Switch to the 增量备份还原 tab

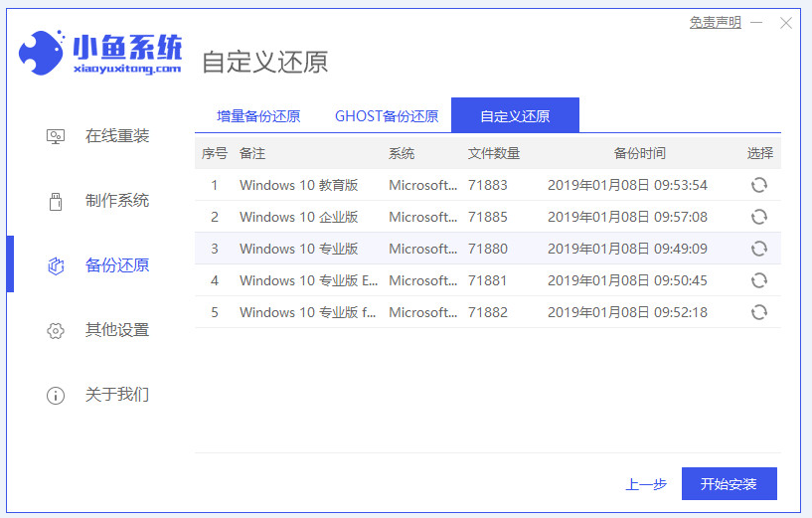258,116
